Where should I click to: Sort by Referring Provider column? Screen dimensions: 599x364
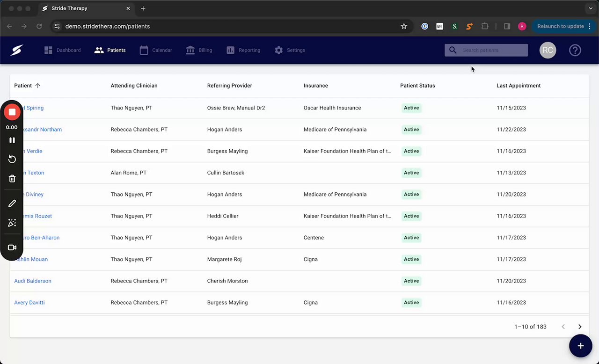[230, 86]
